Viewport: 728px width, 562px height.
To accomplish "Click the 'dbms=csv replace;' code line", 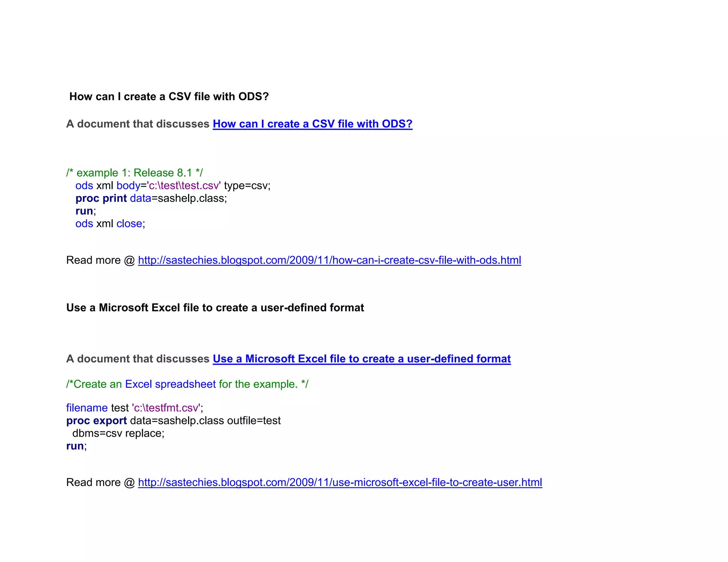I will coord(118,433).
